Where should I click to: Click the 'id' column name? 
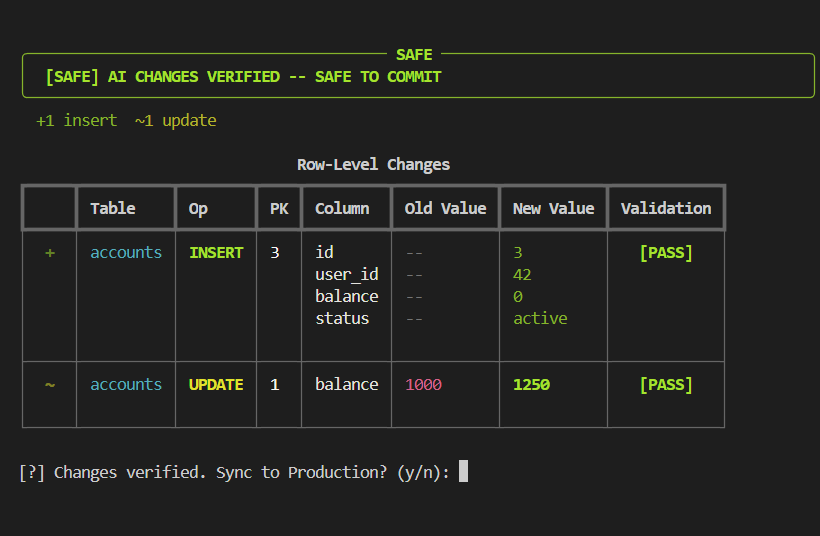click(x=324, y=253)
